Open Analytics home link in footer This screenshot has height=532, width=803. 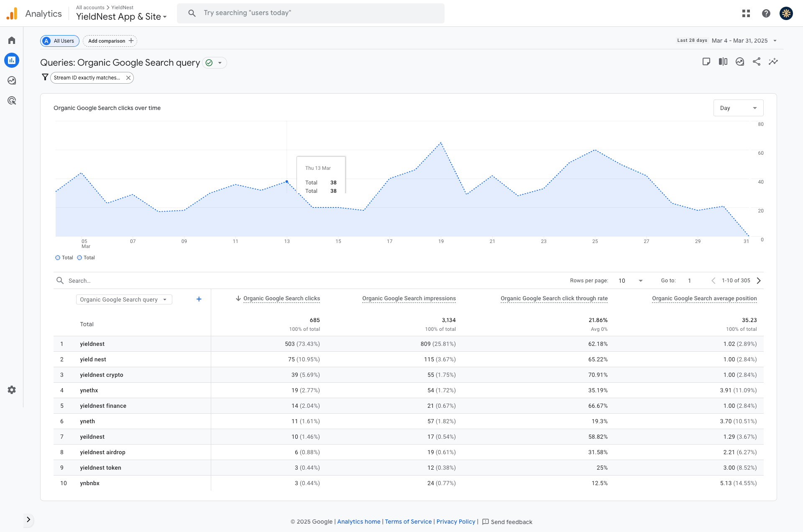click(x=359, y=522)
